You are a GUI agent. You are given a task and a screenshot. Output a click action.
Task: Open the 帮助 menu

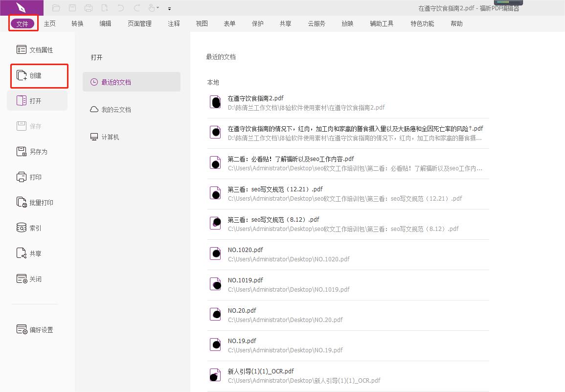pos(456,23)
